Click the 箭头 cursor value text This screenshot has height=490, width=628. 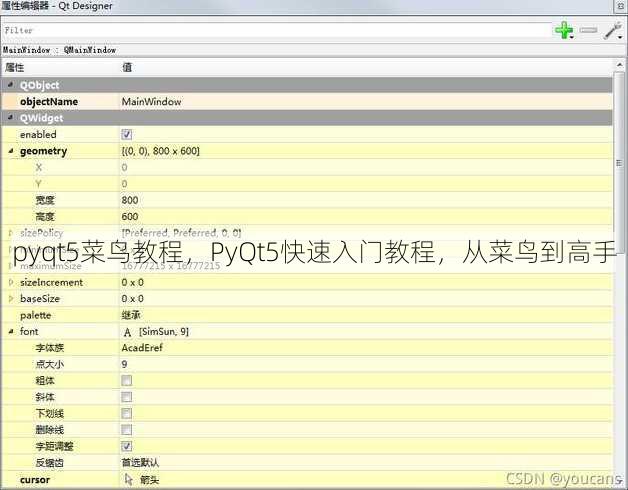click(x=149, y=480)
